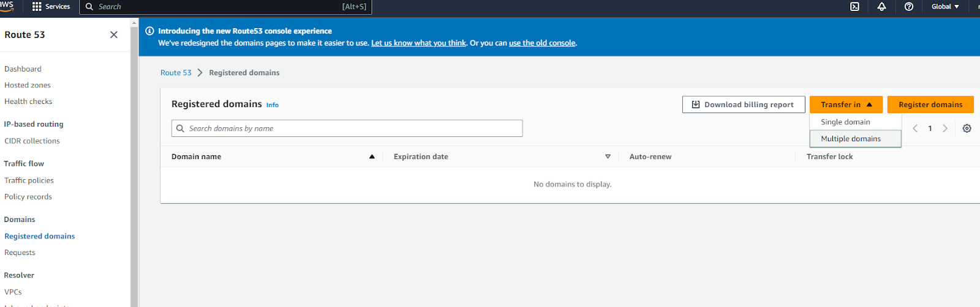Select Multiple domains from Transfer in menu

click(855, 139)
